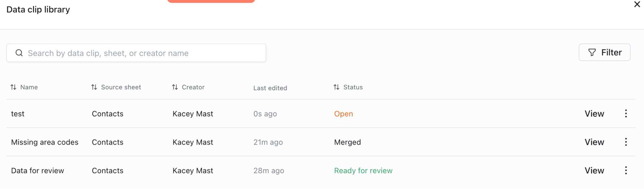Click the funnel filter icon
The height and width of the screenshot is (189, 644).
[592, 52]
